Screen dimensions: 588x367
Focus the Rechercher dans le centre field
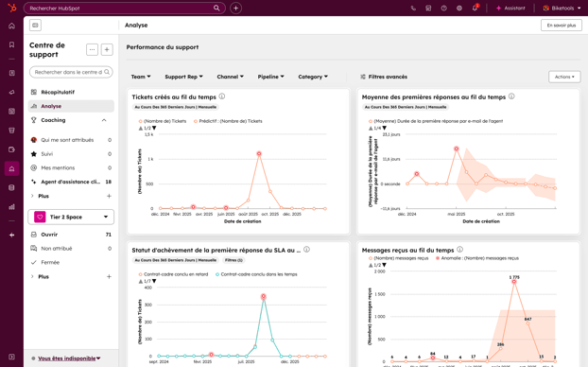71,72
